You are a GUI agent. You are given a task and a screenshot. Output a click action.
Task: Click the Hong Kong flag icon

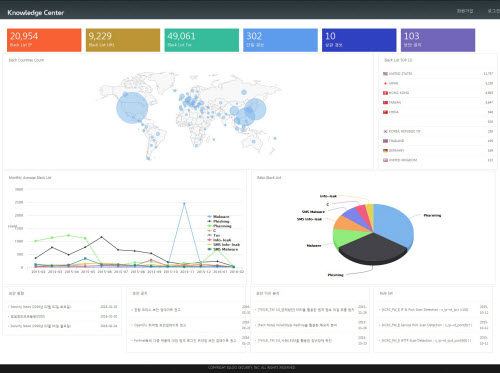[x=385, y=93]
